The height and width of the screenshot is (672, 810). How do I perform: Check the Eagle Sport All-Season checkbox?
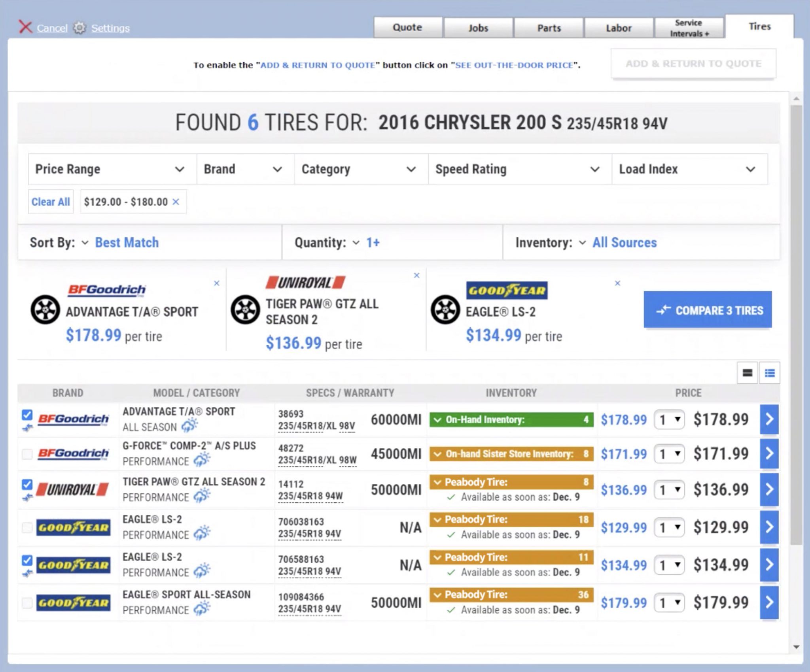pyautogui.click(x=27, y=603)
